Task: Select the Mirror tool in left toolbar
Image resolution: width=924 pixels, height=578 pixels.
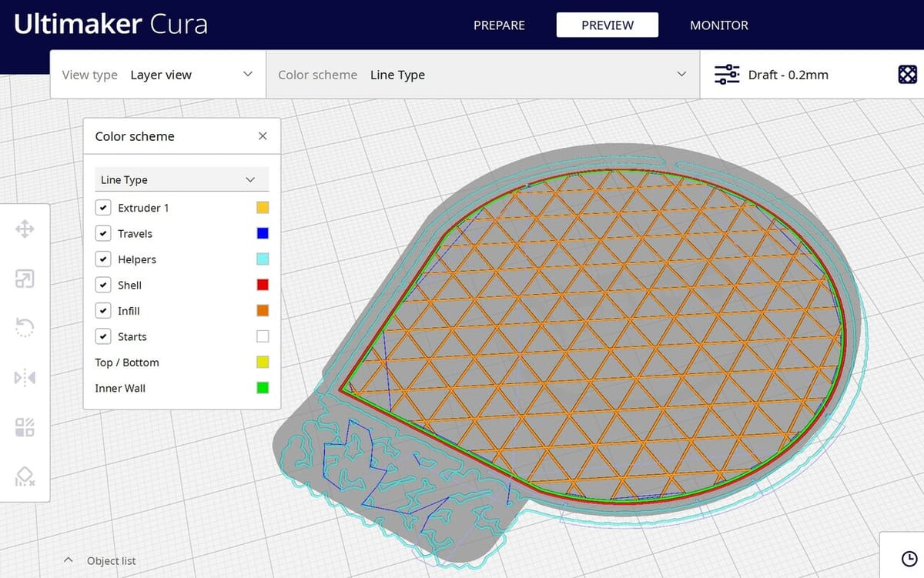Action: (x=25, y=378)
